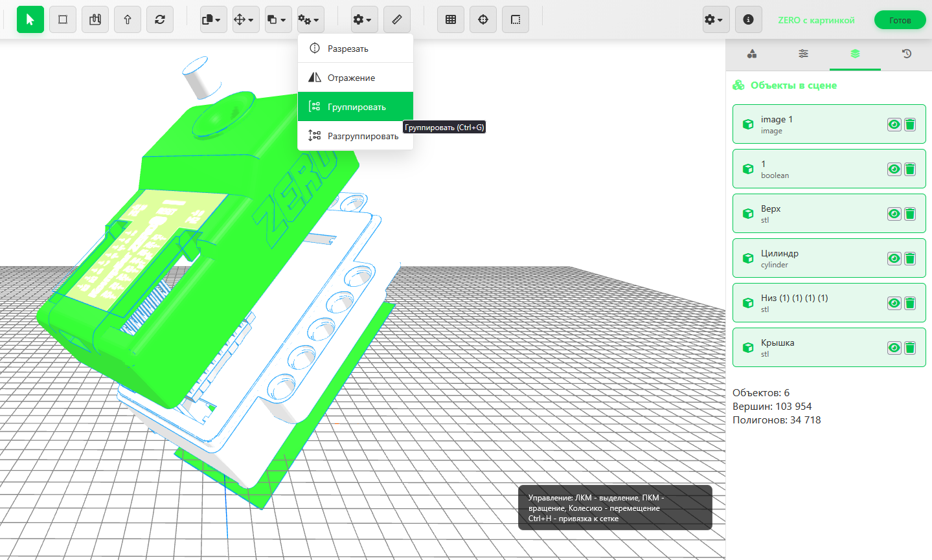
Task: Toggle the grid table icon
Action: click(x=451, y=19)
